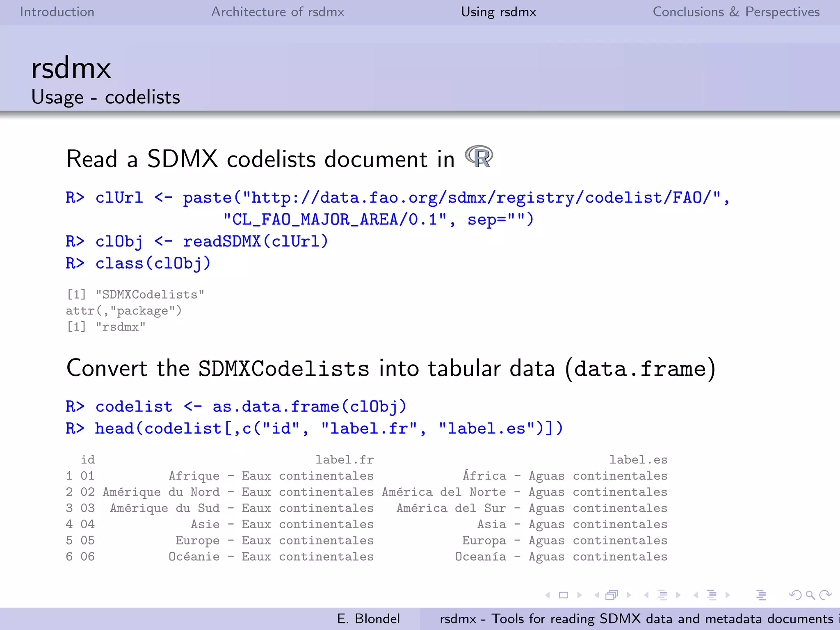The image size is (840, 630).
Task: Click the subsection navigation icon
Action: click(662, 595)
